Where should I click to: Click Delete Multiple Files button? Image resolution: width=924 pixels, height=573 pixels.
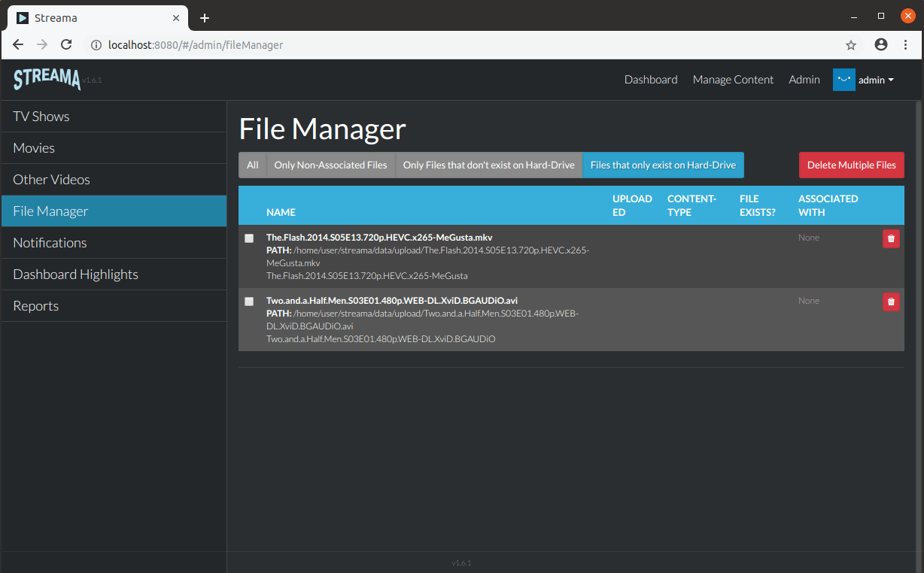coord(851,165)
